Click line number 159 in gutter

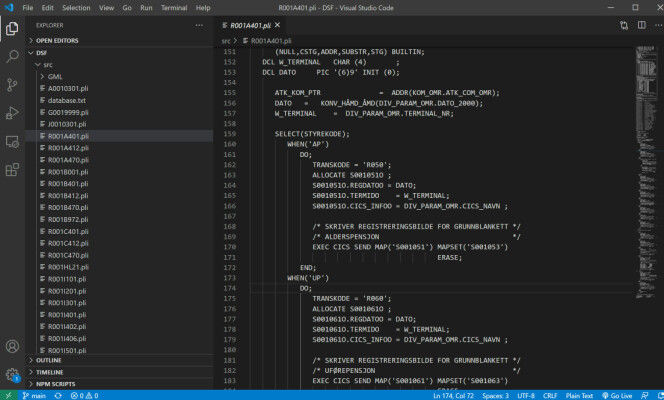coord(230,134)
